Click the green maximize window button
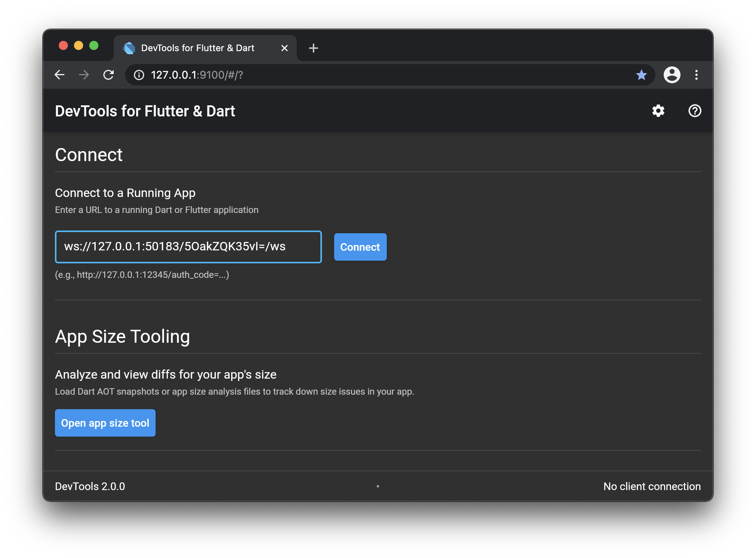 pos(94,46)
